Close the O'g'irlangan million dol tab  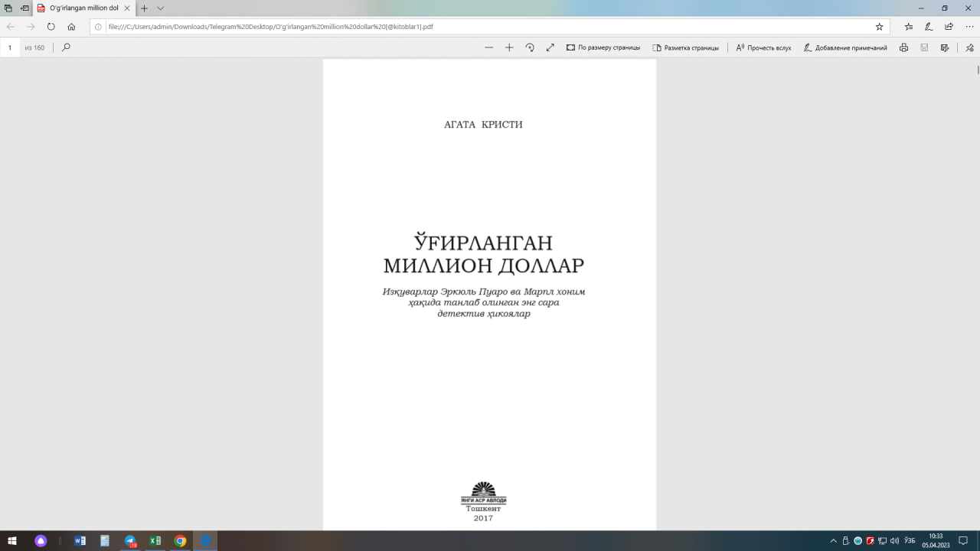pyautogui.click(x=127, y=8)
